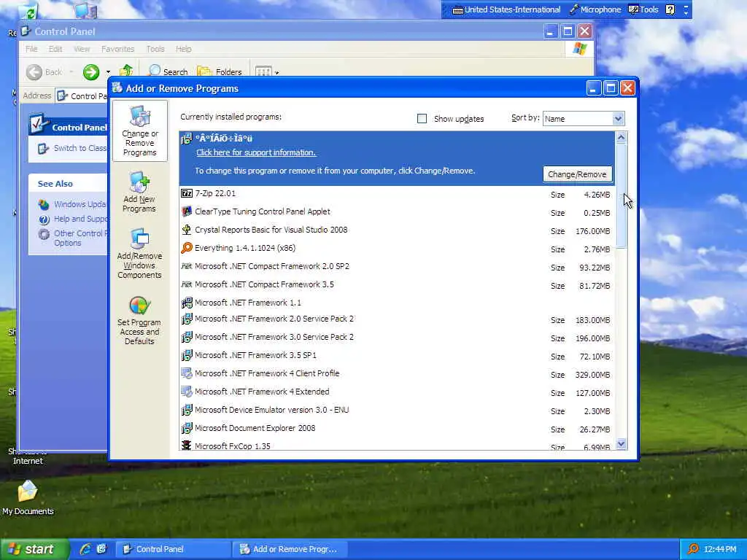This screenshot has width=747, height=560.
Task: Open the Favorites menu in Control Panel
Action: point(117,49)
